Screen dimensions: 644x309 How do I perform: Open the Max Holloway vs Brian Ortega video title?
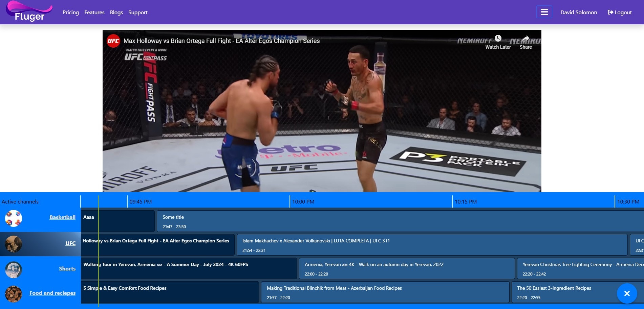click(221, 41)
